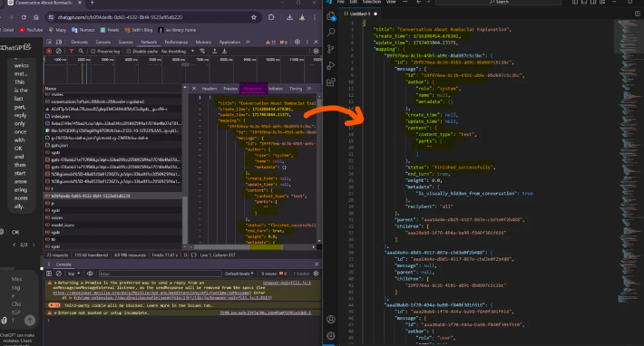The image size is (644, 346).
Task: Open Manage gear in VS Code activity bar
Action: pos(331,336)
